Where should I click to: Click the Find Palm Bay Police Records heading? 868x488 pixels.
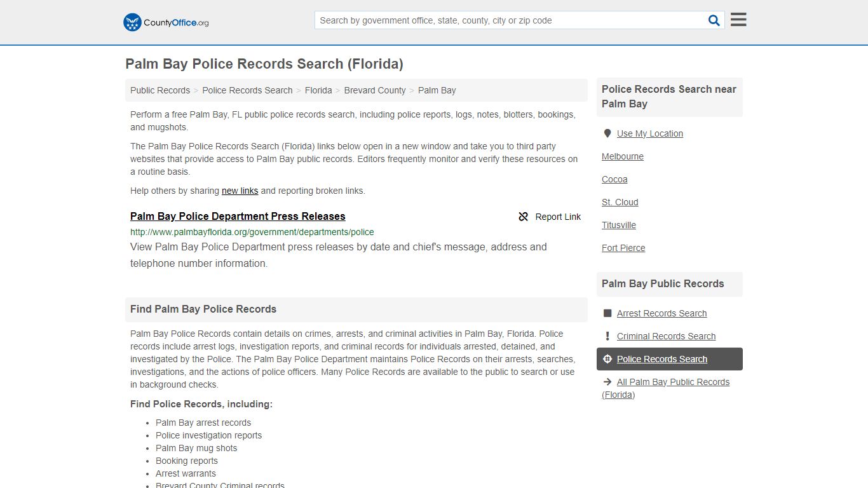click(203, 309)
